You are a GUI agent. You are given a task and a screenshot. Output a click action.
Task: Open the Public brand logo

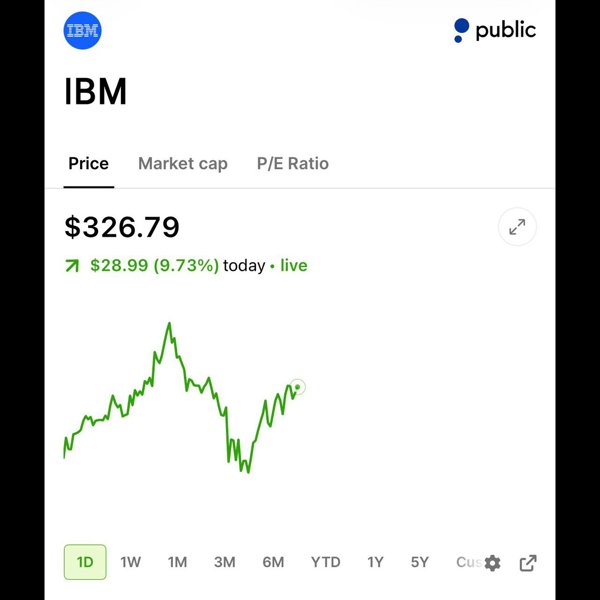point(494,30)
